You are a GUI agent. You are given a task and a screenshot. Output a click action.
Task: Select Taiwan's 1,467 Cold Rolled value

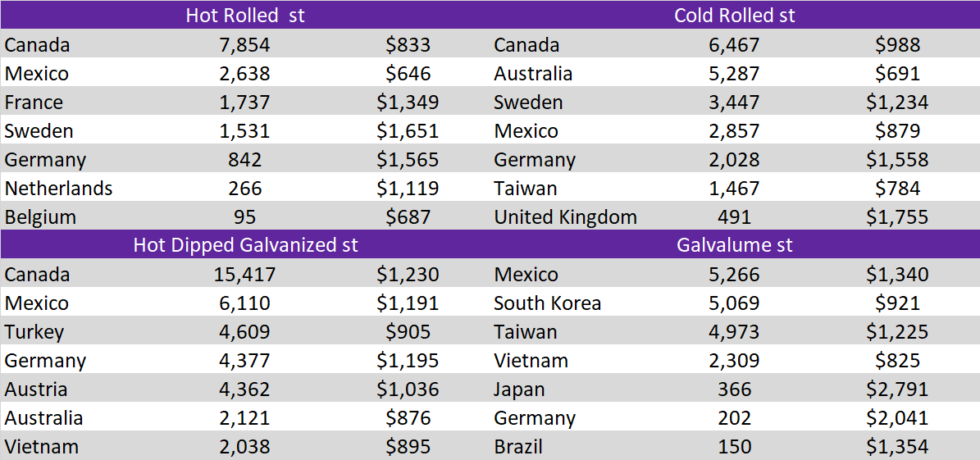tap(734, 189)
